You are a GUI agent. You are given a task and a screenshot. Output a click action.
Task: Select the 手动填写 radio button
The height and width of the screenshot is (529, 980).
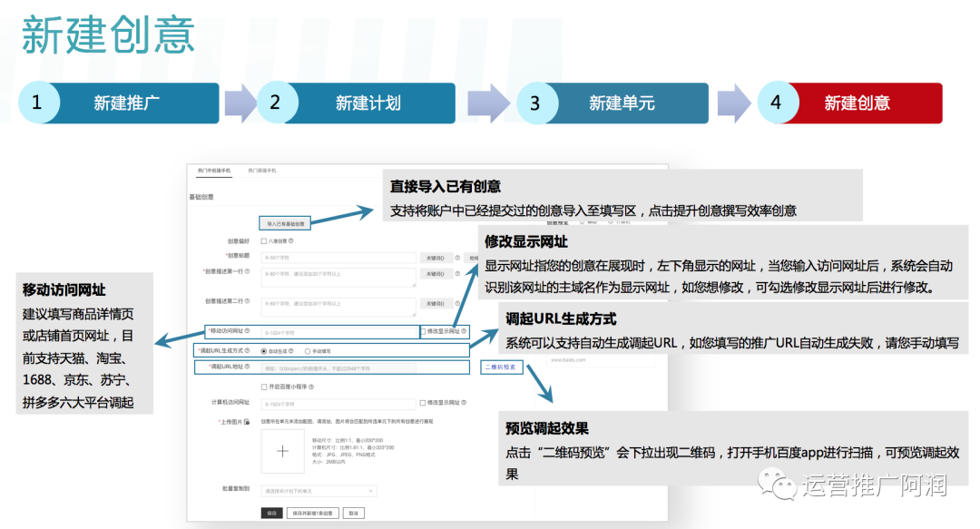tap(308, 351)
